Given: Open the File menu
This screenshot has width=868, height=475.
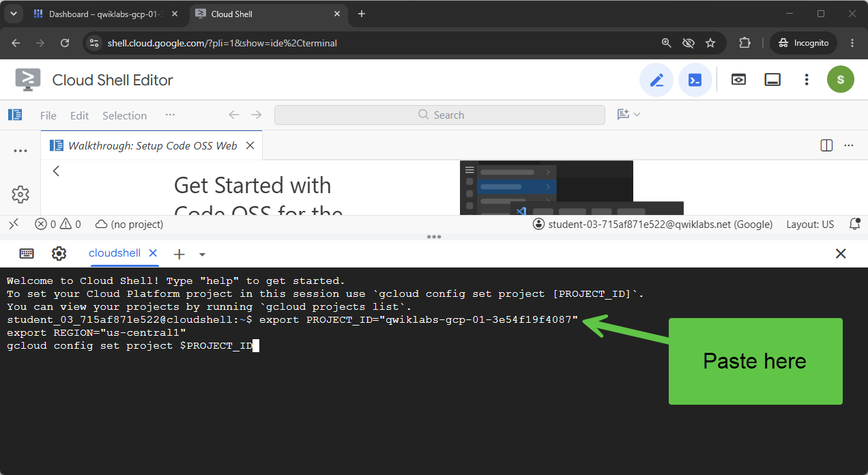Looking at the screenshot, I should [48, 115].
